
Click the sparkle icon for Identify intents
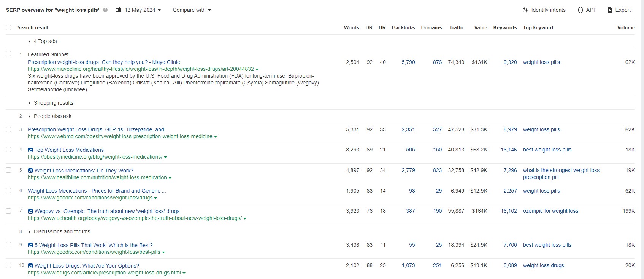tap(525, 10)
